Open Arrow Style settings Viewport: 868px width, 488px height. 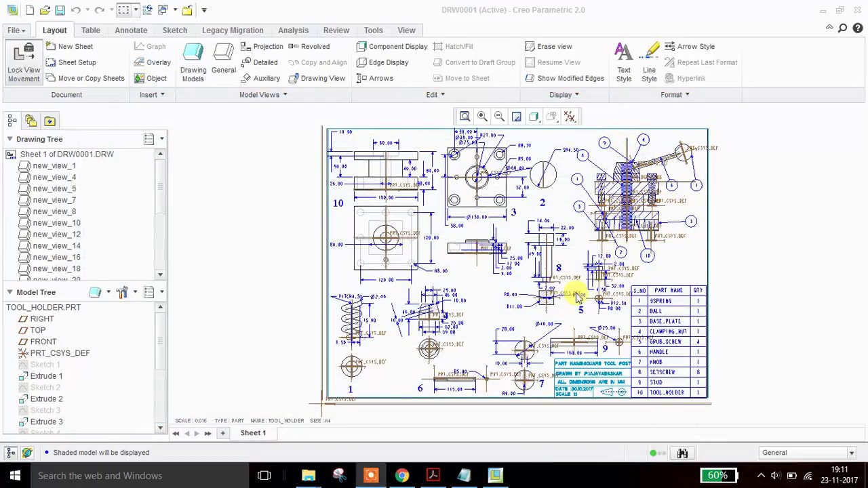click(689, 46)
